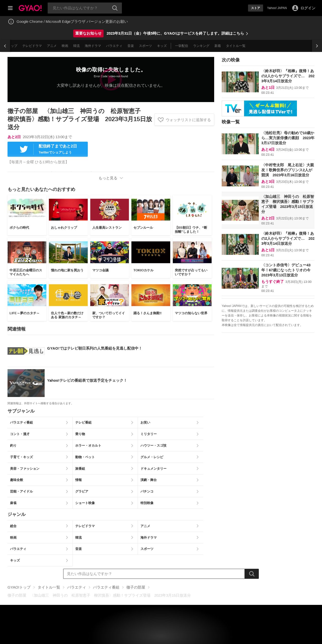Viewport: 322px width, 644px height.
Task: Select the タイトル一覧 nav tab
Action: pos(236,46)
